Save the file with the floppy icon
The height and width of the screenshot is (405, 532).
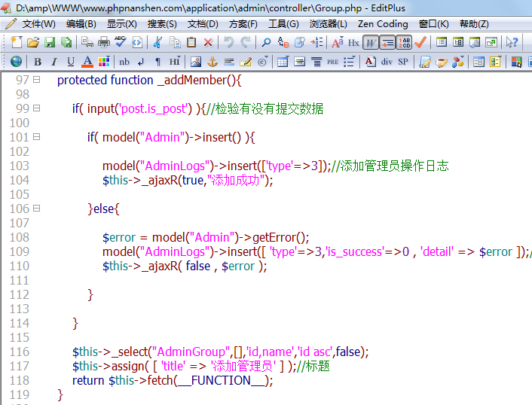(x=50, y=42)
